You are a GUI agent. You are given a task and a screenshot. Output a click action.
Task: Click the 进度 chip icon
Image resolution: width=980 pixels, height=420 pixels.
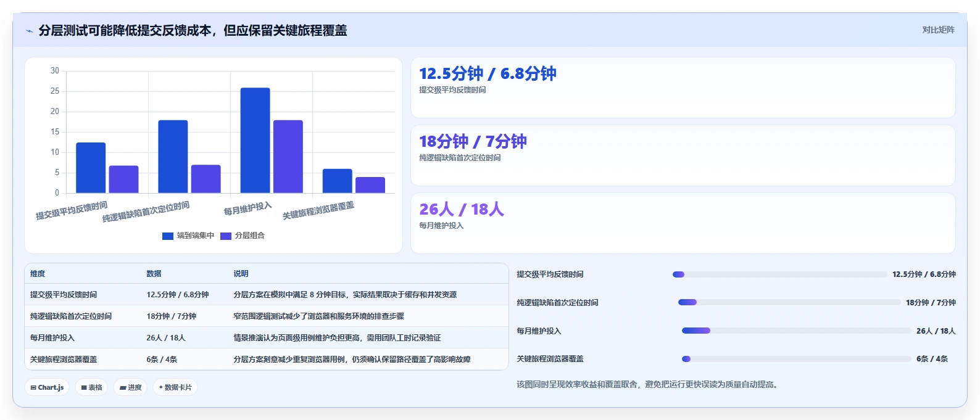point(123,388)
